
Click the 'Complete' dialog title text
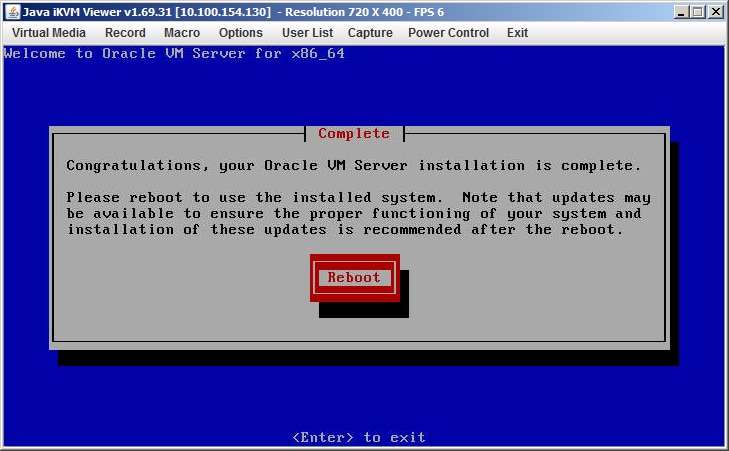coord(354,134)
